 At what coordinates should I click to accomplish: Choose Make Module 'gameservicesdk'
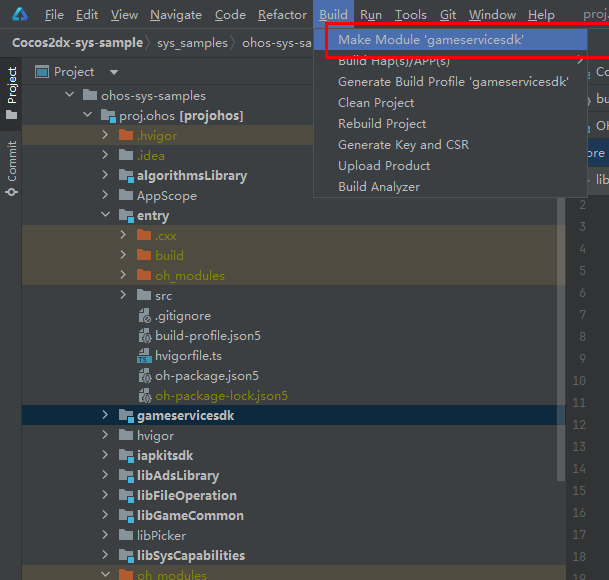pos(451,40)
